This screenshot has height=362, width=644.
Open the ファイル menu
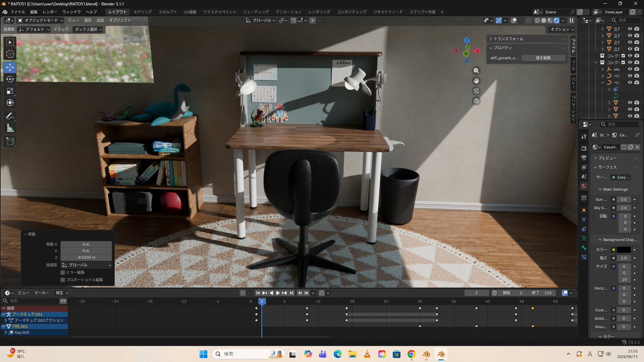18,12
